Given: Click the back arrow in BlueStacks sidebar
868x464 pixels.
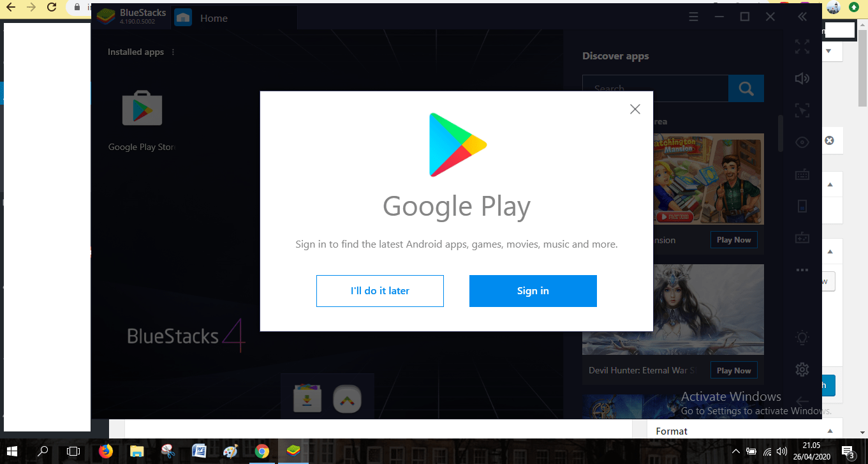Looking at the screenshot, I should click(x=802, y=401).
